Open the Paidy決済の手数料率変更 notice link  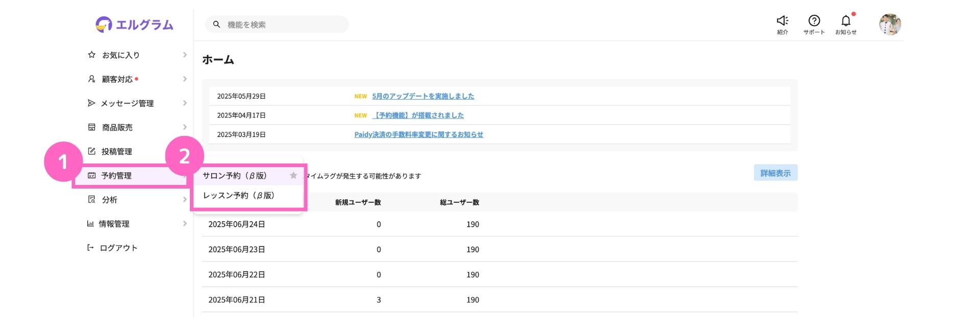(x=419, y=134)
